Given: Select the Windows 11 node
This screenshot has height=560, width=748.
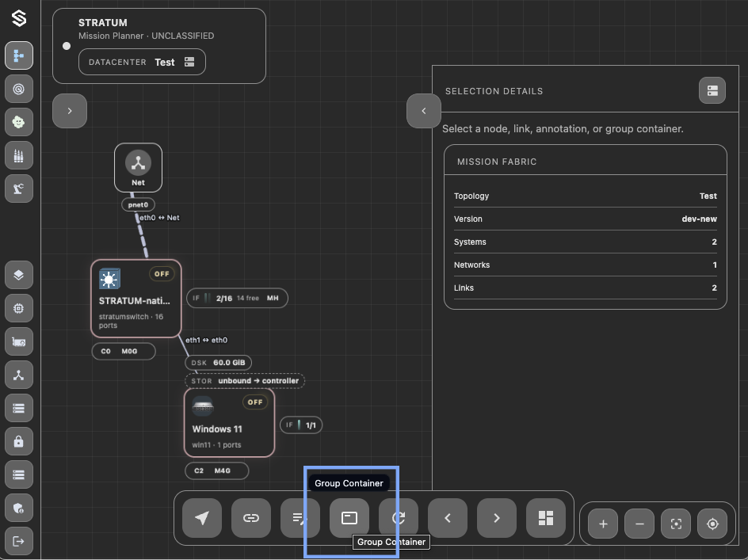Looking at the screenshot, I should (x=230, y=423).
